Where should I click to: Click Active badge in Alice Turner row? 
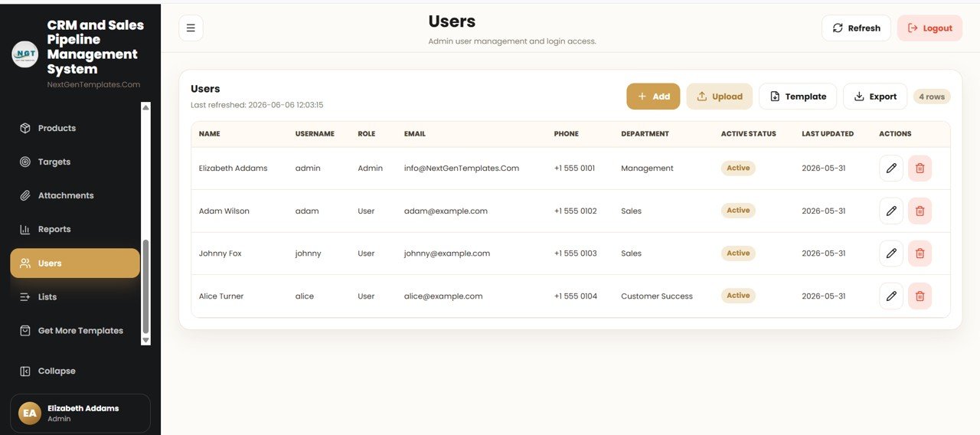[x=738, y=295]
